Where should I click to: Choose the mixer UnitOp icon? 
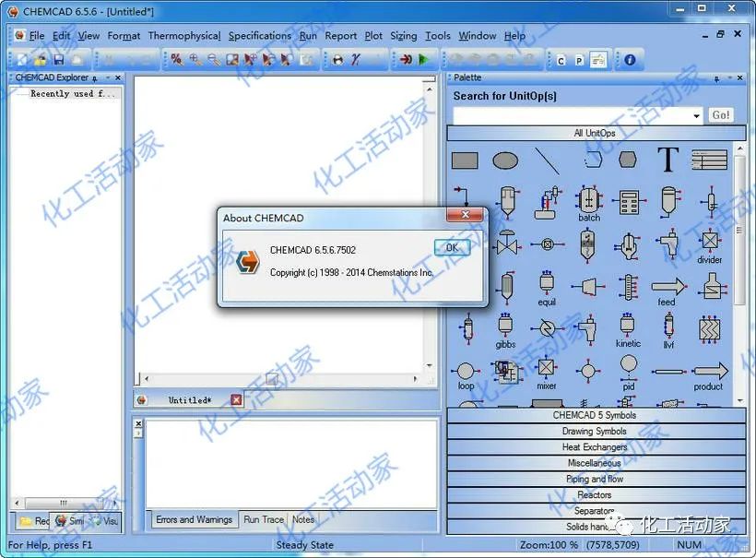pos(547,374)
